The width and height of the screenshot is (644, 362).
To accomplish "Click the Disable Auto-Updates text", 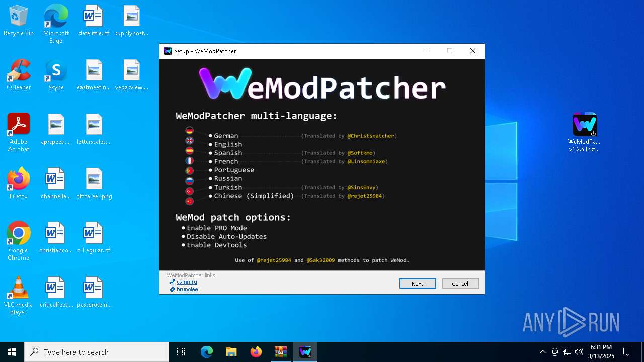I will [227, 236].
